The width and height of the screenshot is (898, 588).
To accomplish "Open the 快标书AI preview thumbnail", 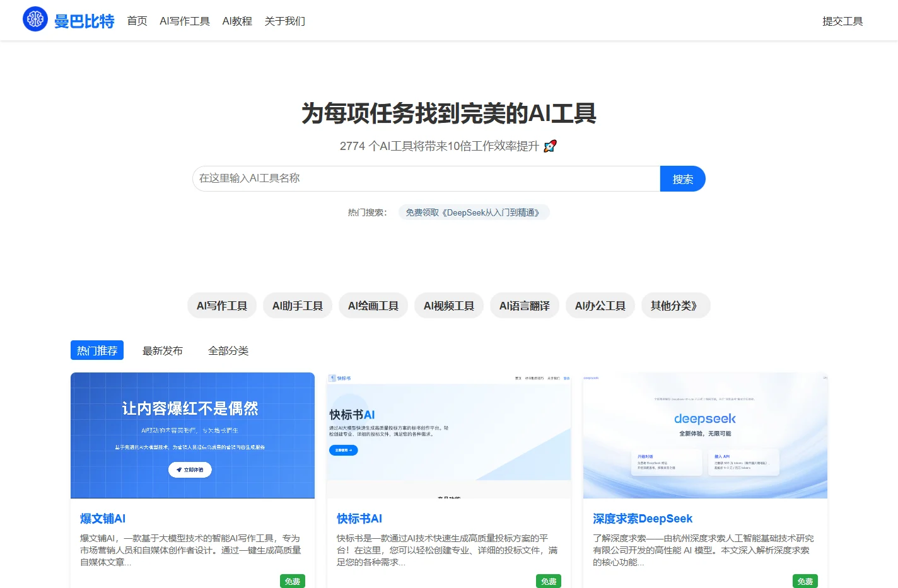I will click(449, 435).
